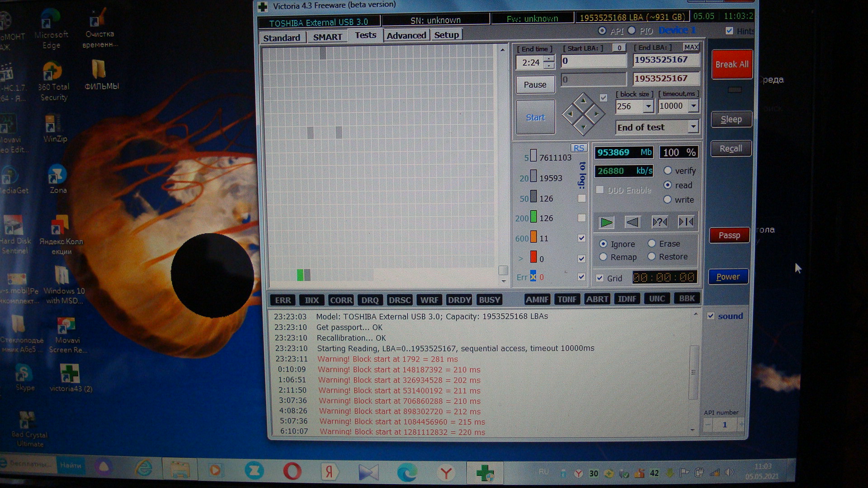Viewport: 868px width, 488px height.
Task: Uncheck the Grid checkbox
Action: tap(600, 278)
